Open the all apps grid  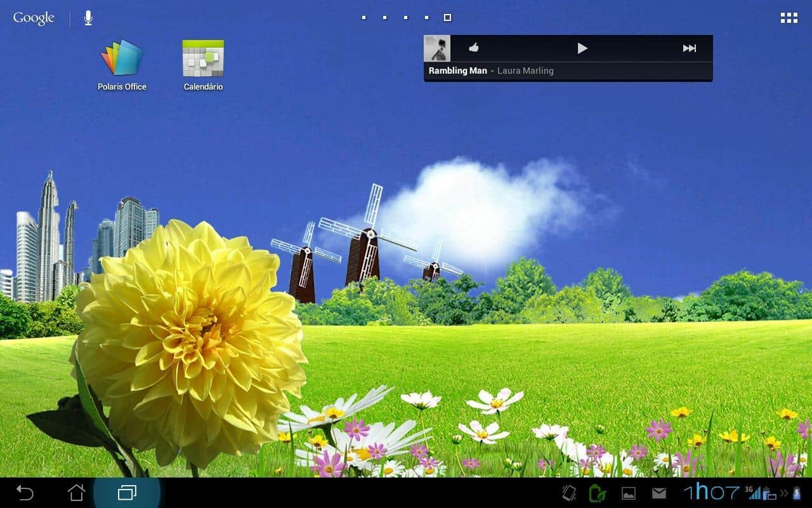789,18
